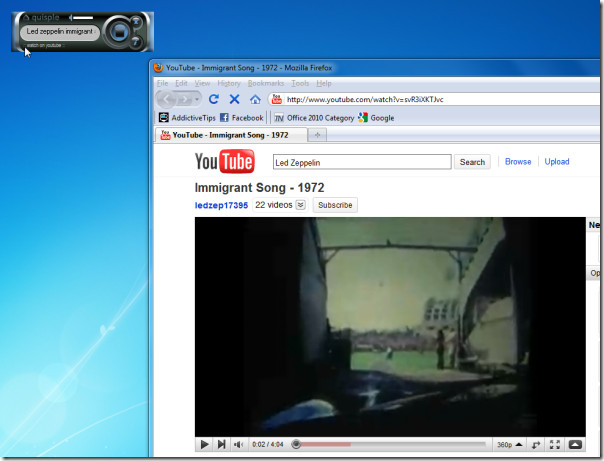This screenshot has width=604, height=461.
Task: Open the Tools menu in Firefox
Action: [300, 83]
